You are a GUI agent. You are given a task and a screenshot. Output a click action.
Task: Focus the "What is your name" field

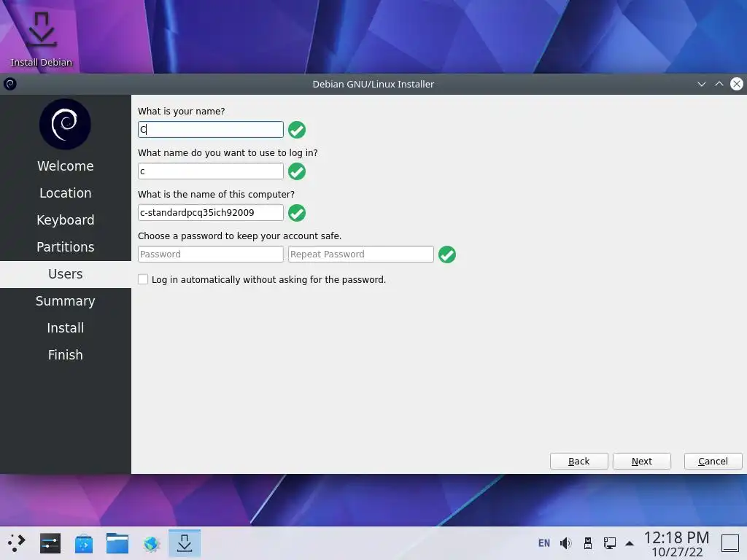[211, 130]
